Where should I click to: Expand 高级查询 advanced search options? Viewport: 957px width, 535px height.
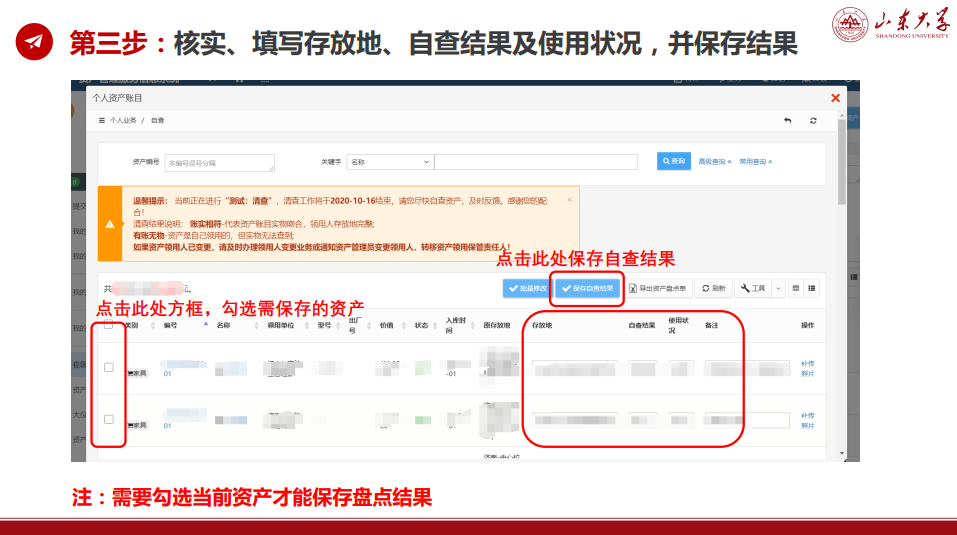pos(715,161)
